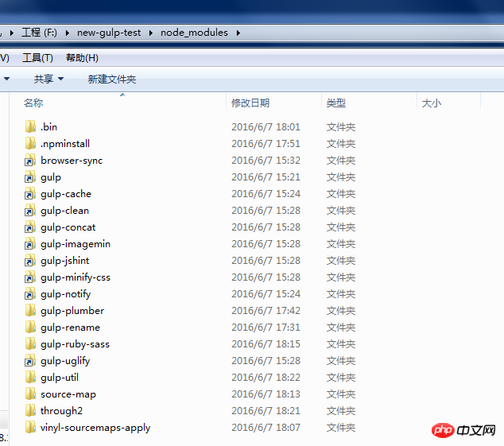Select the gulp-cache file name

coord(66,194)
